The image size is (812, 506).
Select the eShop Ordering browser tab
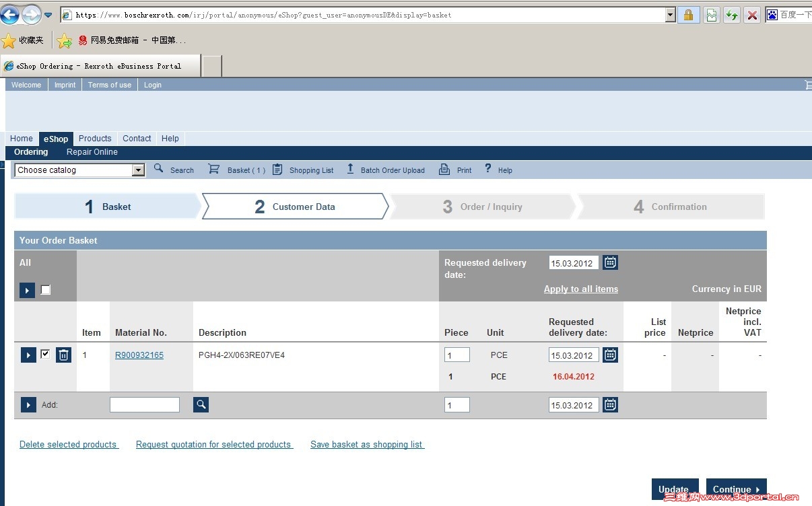[100, 66]
